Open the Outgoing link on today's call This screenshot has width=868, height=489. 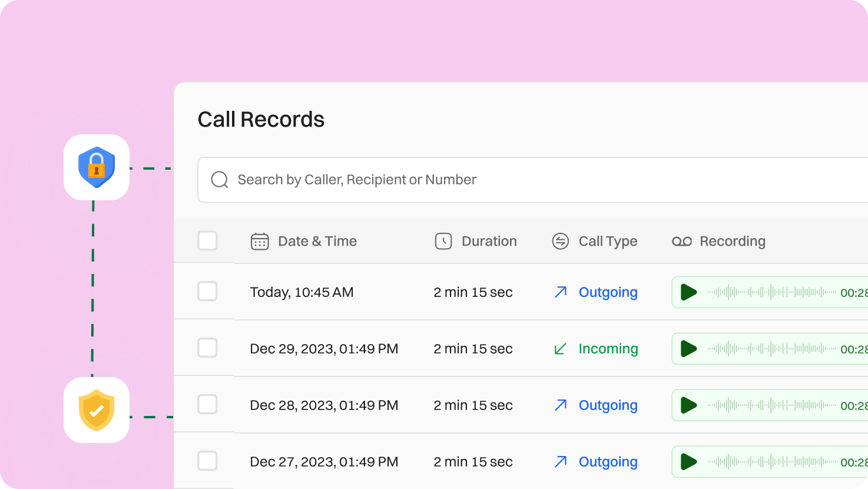[608, 292]
